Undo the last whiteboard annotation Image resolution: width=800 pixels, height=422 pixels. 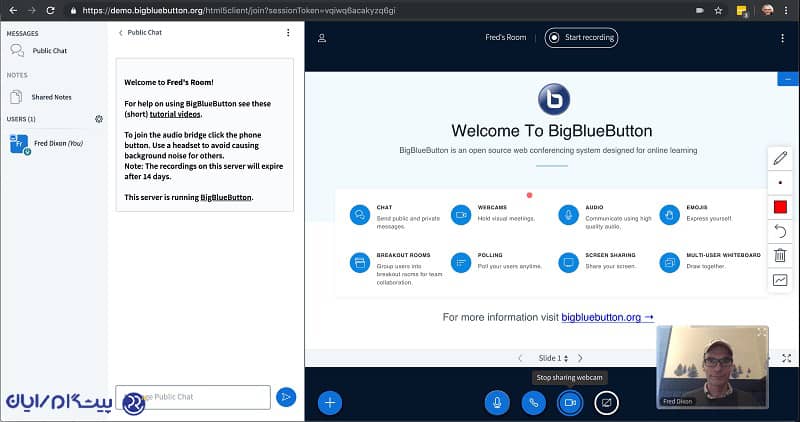780,231
